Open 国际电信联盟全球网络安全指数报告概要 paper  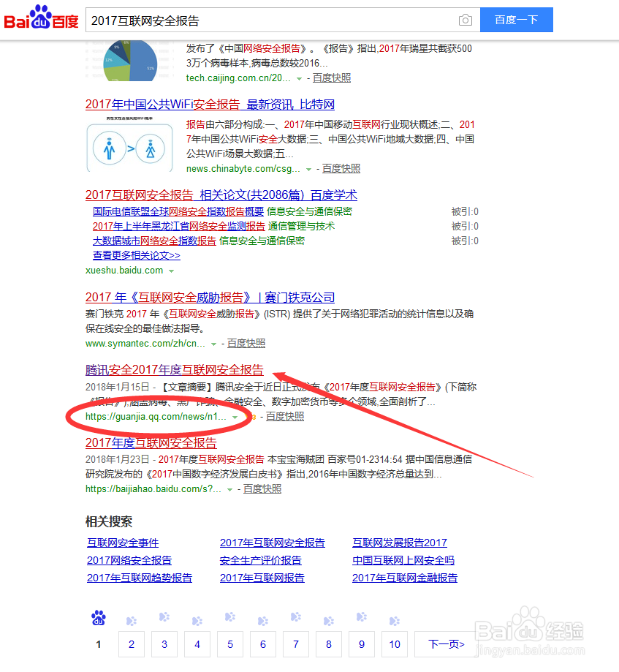[178, 211]
